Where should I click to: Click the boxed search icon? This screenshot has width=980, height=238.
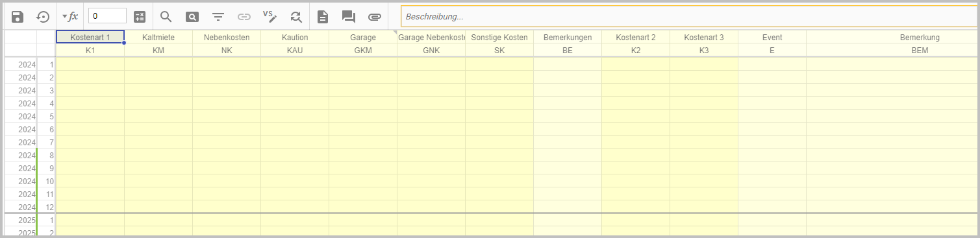pyautogui.click(x=192, y=17)
